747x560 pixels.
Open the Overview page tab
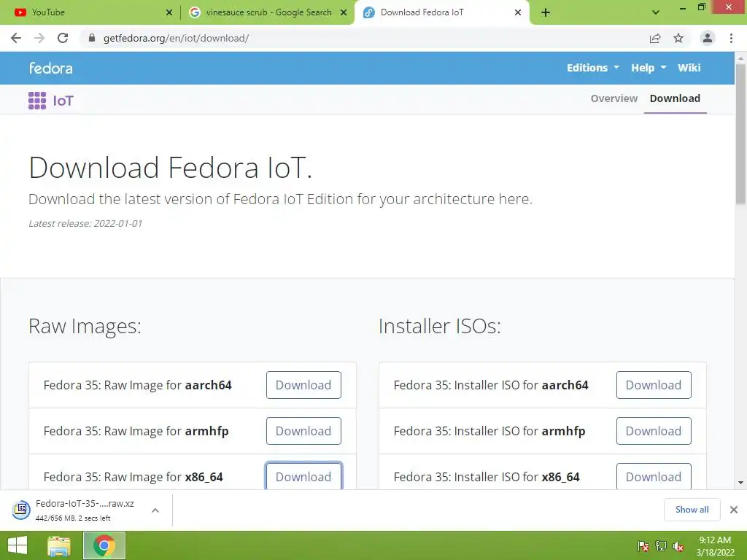614,98
